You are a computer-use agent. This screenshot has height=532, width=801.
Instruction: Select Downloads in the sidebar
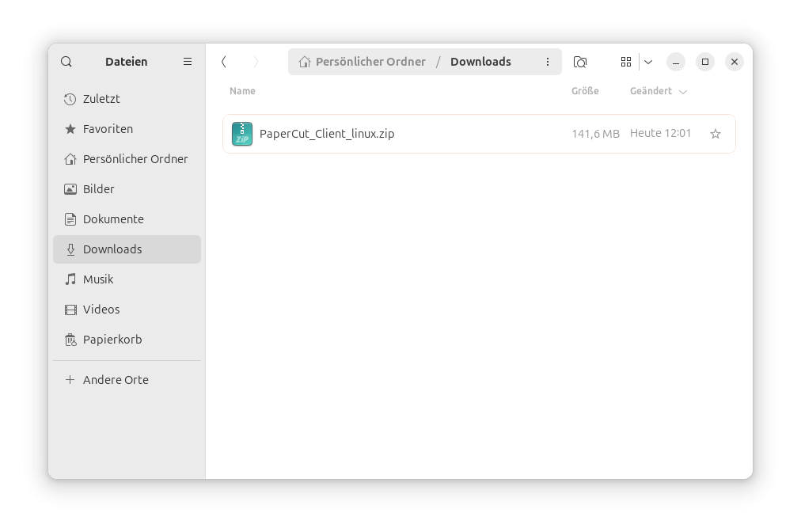[127, 249]
